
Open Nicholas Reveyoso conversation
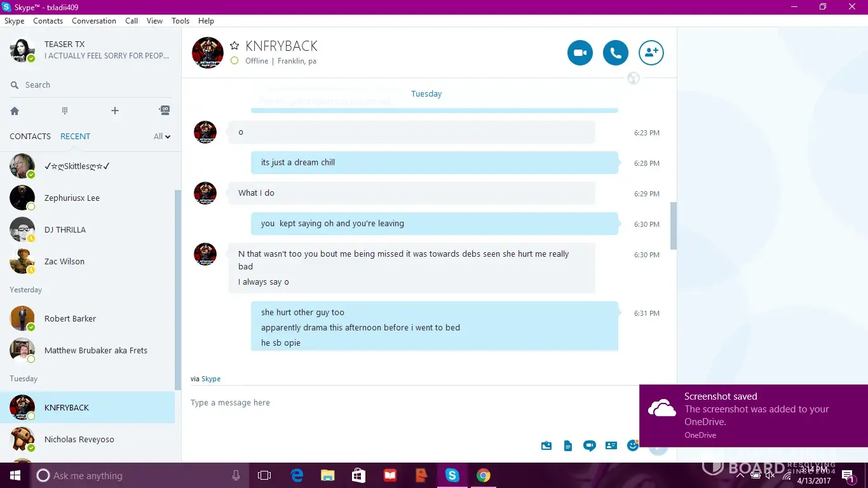click(88, 440)
